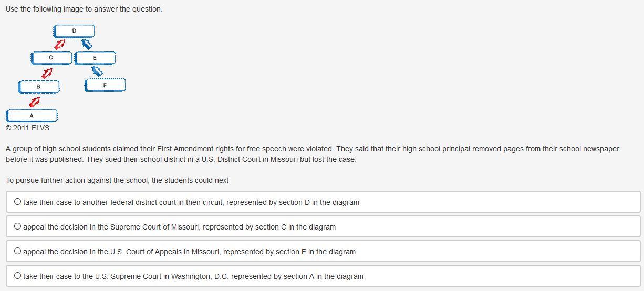644x291 pixels.
Task: Click the paragraph about high school students
Action: (312, 154)
